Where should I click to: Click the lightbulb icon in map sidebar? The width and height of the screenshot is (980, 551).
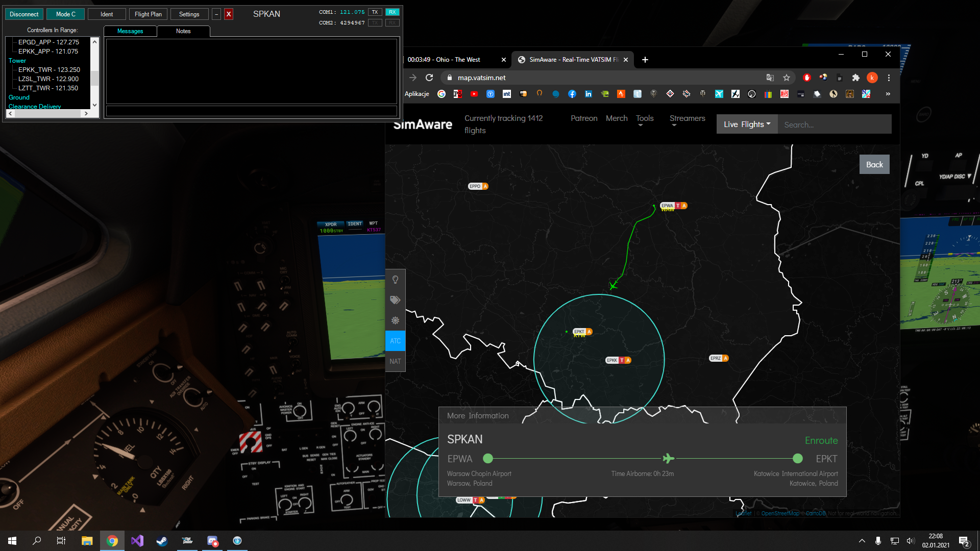pyautogui.click(x=395, y=280)
